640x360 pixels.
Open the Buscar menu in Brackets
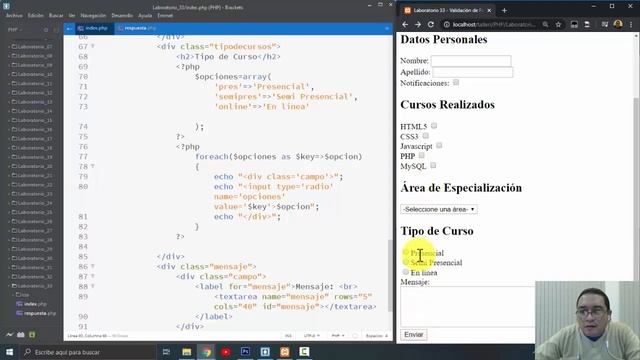point(56,16)
